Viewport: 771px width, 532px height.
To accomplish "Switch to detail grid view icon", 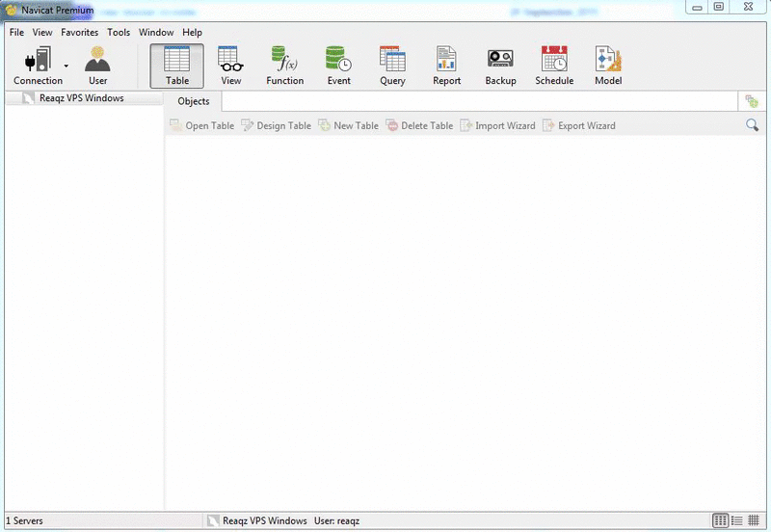I will point(720,520).
